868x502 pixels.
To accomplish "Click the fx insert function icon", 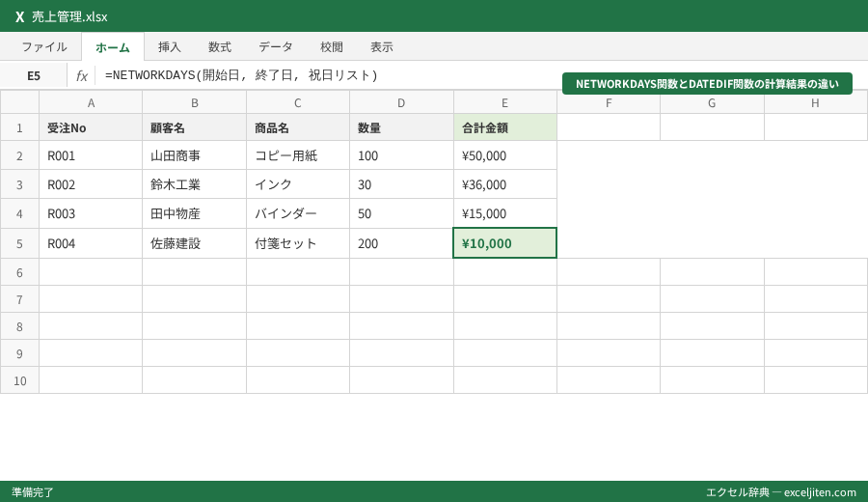I will click(x=82, y=75).
